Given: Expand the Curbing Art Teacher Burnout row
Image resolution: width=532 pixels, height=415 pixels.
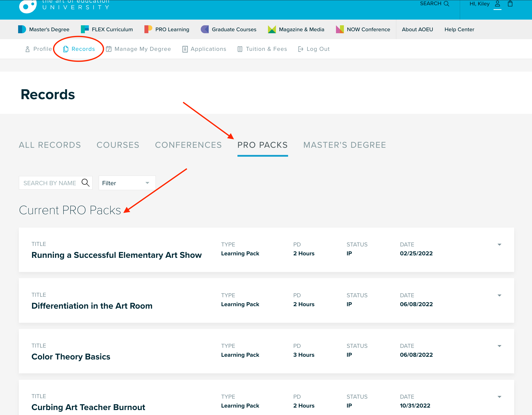Looking at the screenshot, I should point(499,397).
